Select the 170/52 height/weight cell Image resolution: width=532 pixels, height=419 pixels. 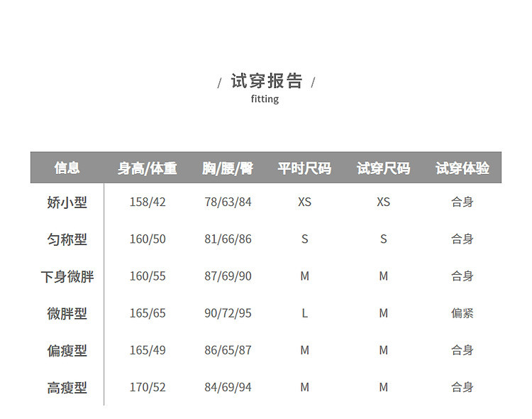148,388
